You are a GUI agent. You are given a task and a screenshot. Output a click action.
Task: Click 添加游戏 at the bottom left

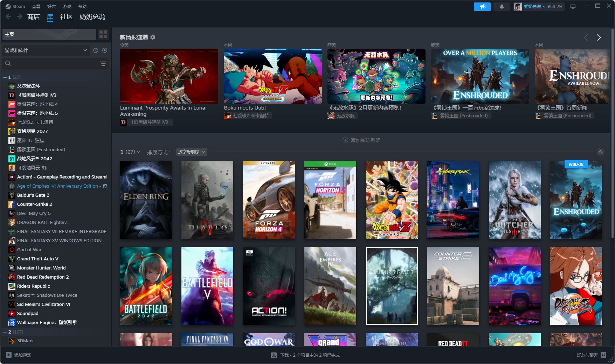pyautogui.click(x=19, y=355)
